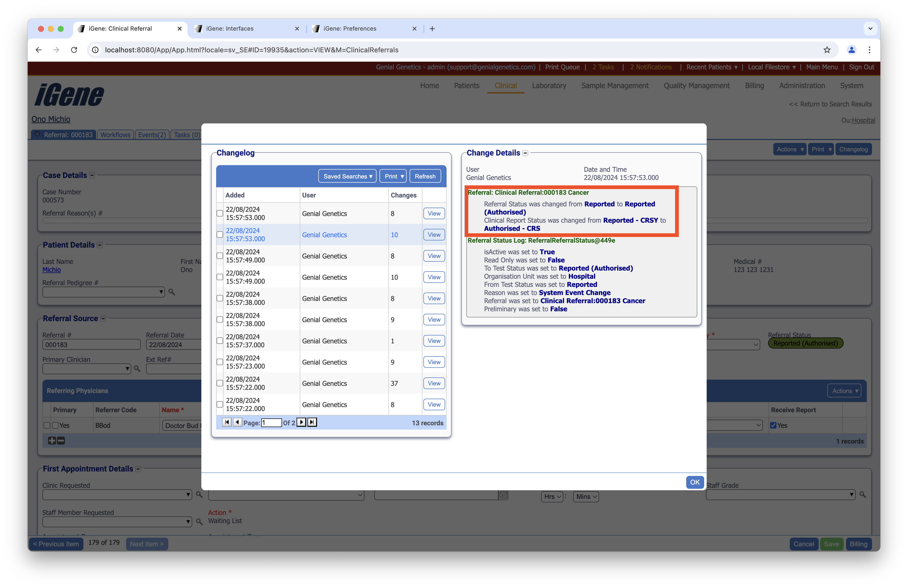The height and width of the screenshot is (588, 908).
Task: Reload the browser page
Action: pyautogui.click(x=74, y=50)
